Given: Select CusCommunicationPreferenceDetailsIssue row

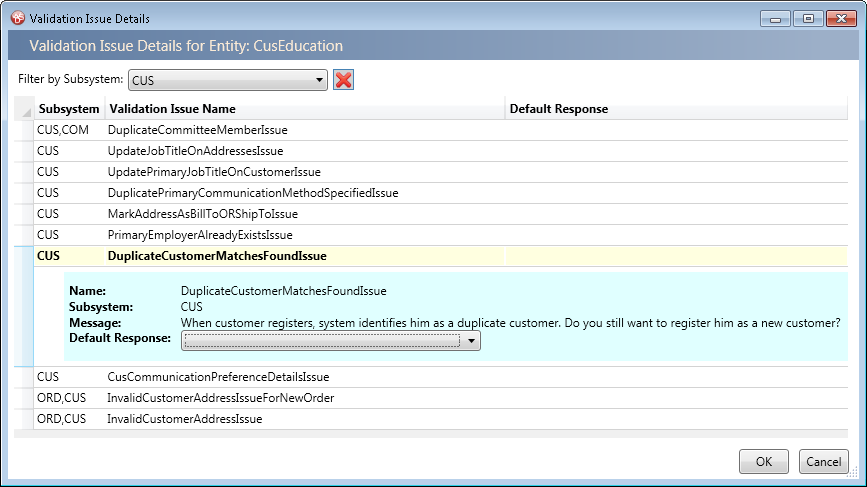Looking at the screenshot, I should pyautogui.click(x=218, y=377).
